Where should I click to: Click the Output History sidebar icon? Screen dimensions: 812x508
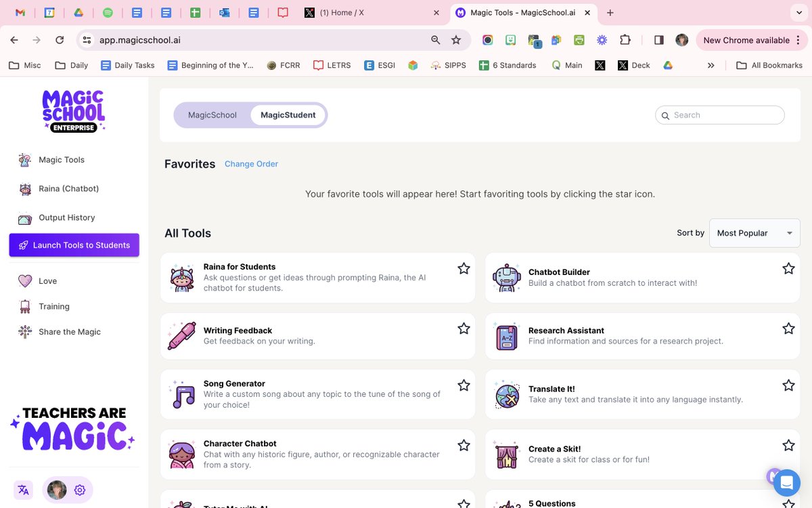click(x=25, y=218)
